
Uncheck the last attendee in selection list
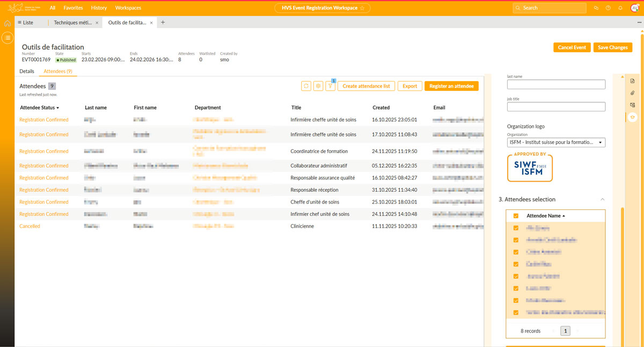tap(516, 313)
